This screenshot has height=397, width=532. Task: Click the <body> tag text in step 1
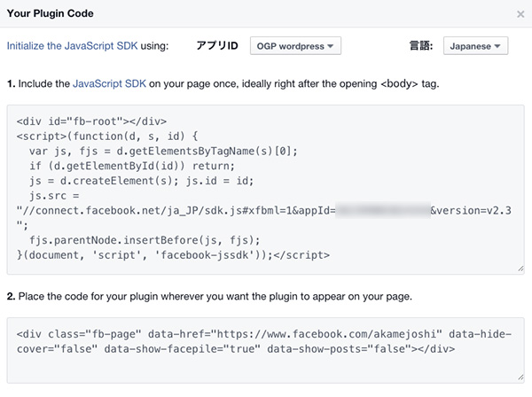point(399,83)
